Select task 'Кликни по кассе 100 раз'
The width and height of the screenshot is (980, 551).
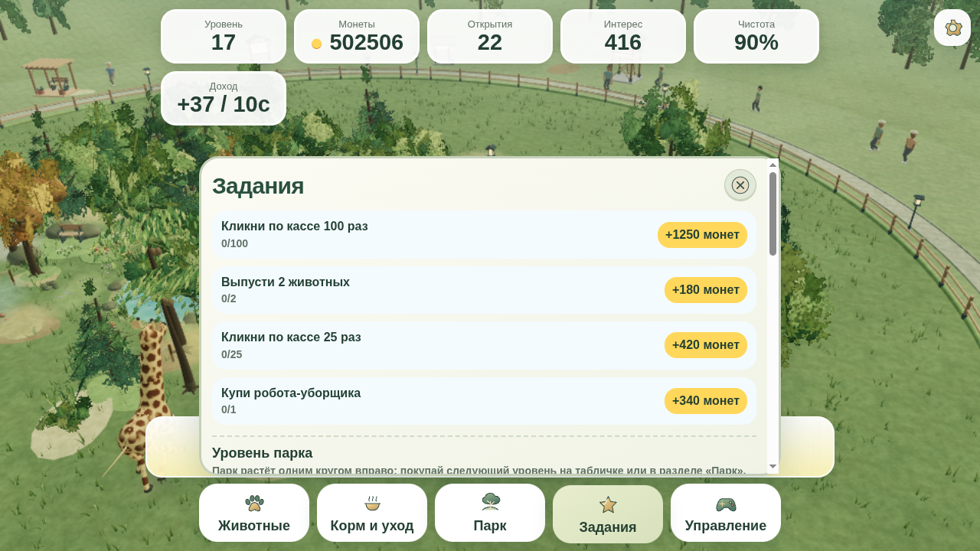click(484, 235)
